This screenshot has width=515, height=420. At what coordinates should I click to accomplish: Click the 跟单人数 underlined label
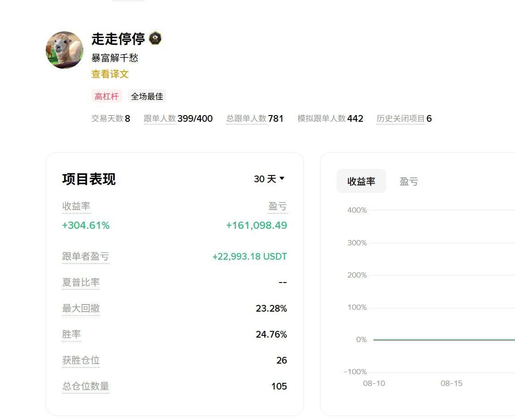[x=159, y=118]
